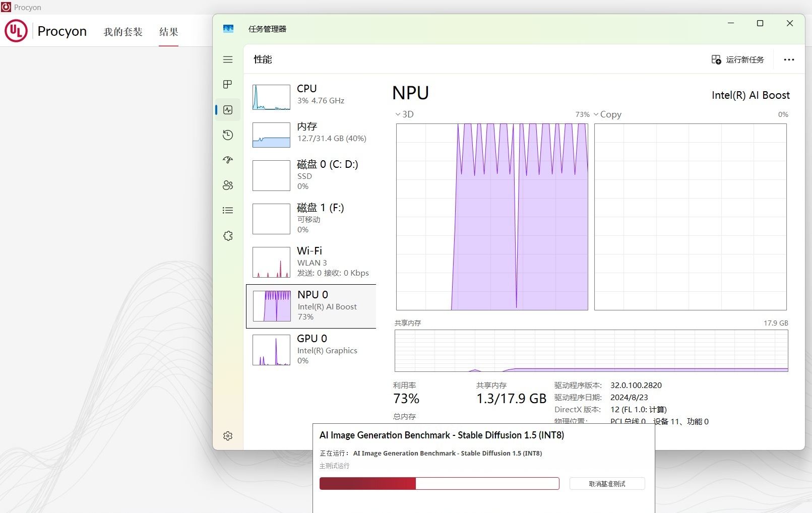Click the Task Manager app icon in title bar
The image size is (812, 513).
click(x=228, y=29)
